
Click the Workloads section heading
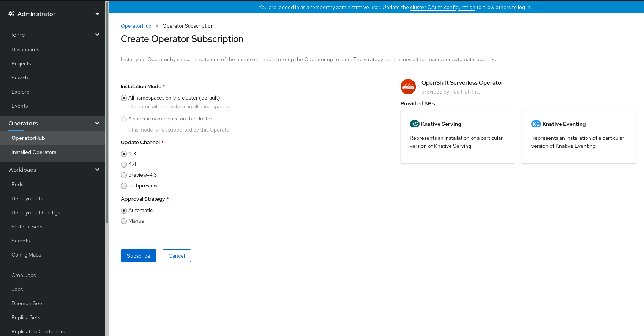coord(22,170)
